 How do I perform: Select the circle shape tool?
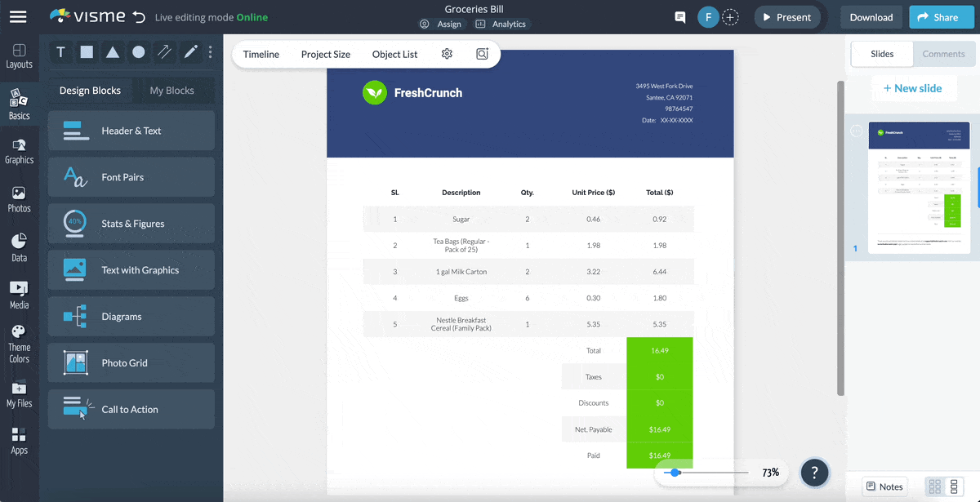point(139,52)
